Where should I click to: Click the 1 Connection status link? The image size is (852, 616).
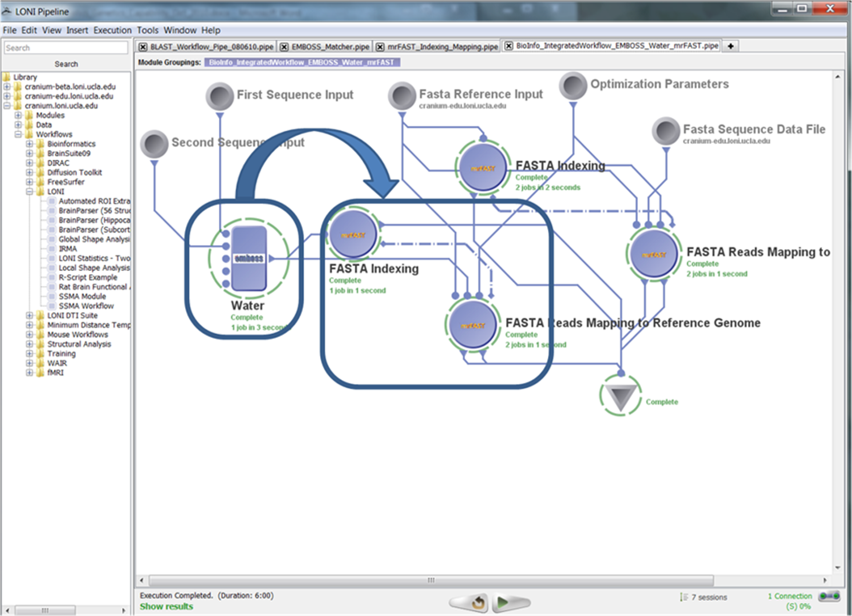point(790,596)
